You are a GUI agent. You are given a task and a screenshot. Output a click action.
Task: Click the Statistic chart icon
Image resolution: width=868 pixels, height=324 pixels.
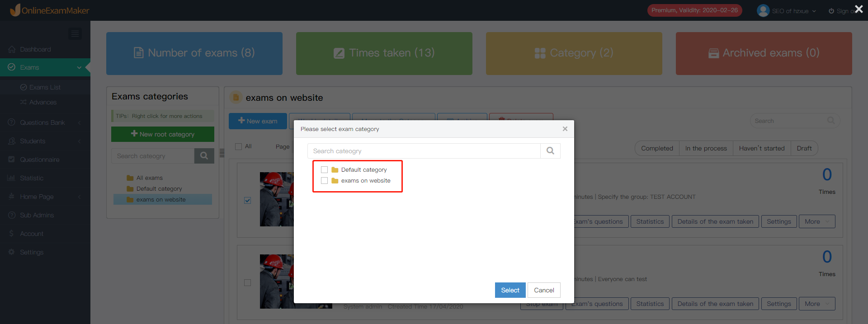coord(12,178)
